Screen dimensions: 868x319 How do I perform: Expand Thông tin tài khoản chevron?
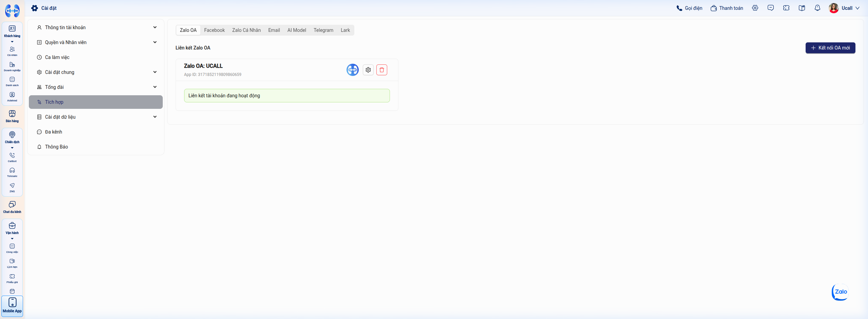[155, 27]
